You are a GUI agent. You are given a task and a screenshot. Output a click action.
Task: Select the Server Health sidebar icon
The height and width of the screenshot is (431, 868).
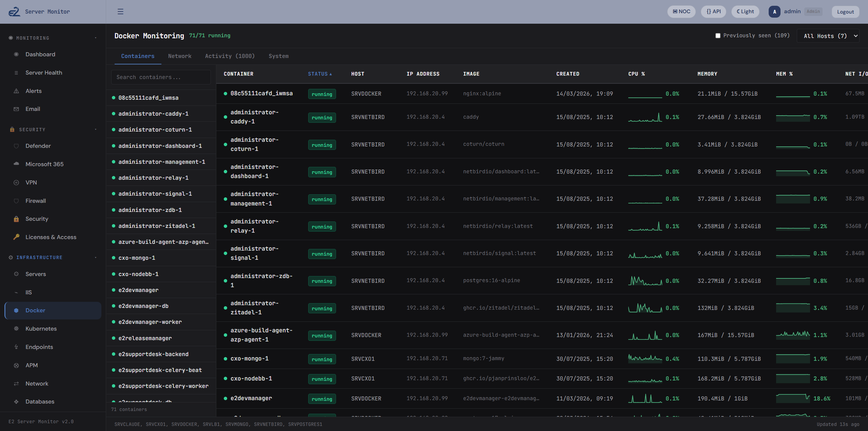tap(16, 73)
